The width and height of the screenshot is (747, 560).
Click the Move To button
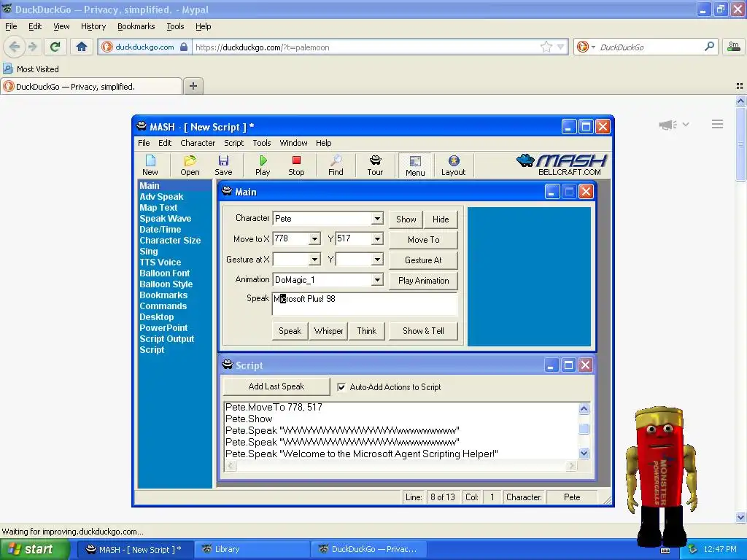[424, 239]
